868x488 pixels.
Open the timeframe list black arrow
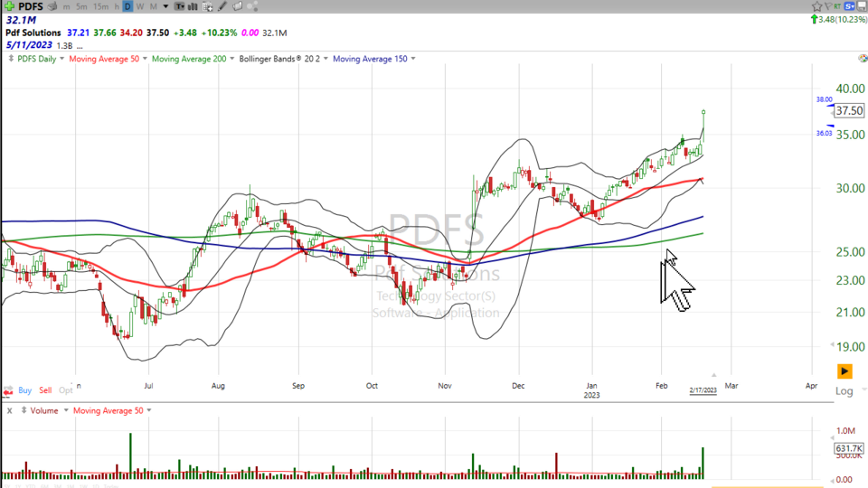point(165,6)
